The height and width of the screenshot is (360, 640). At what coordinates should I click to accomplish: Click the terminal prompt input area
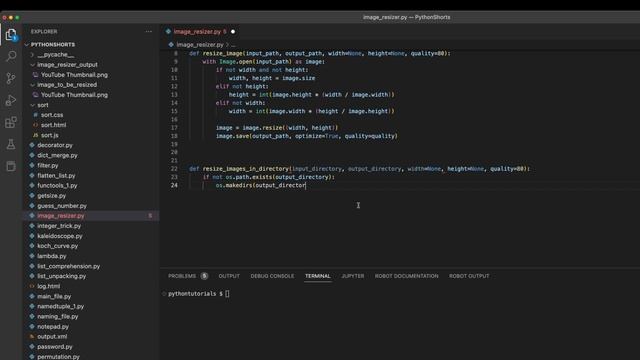click(227, 294)
